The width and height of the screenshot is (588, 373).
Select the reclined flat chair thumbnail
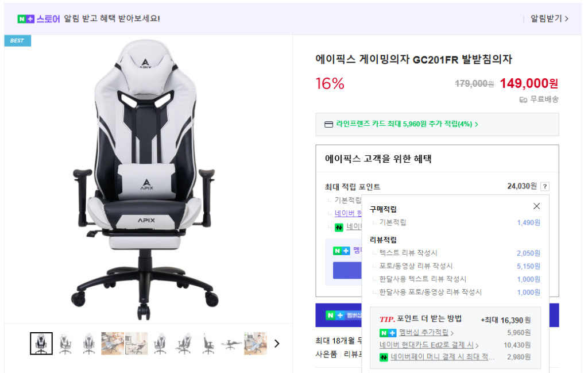[231, 343]
